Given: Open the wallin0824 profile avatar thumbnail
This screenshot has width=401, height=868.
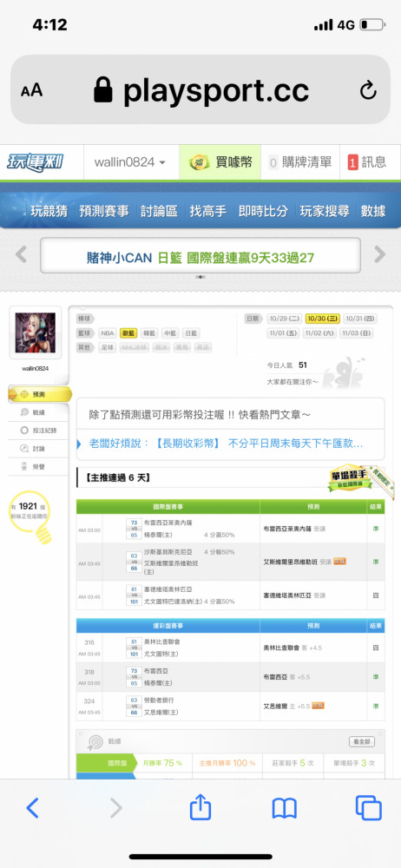Looking at the screenshot, I should coord(36,332).
